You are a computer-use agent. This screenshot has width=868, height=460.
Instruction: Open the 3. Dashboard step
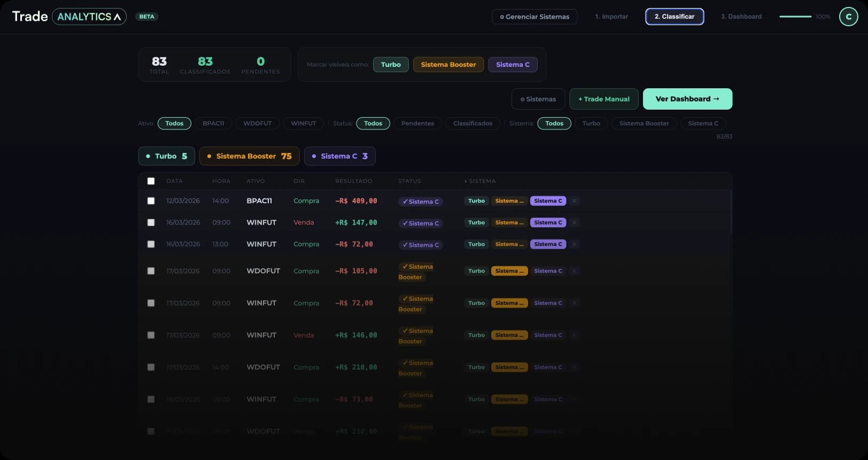click(x=741, y=17)
